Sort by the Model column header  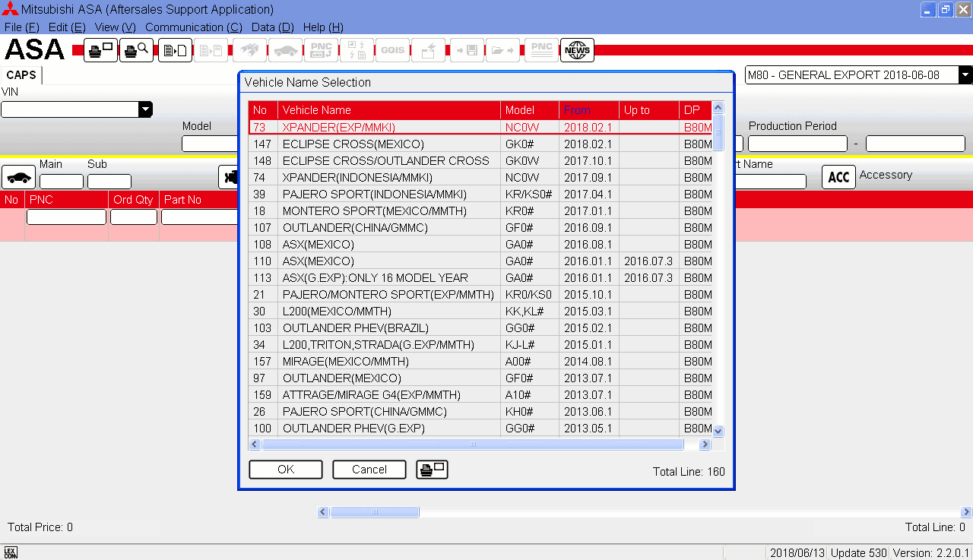tap(530, 110)
